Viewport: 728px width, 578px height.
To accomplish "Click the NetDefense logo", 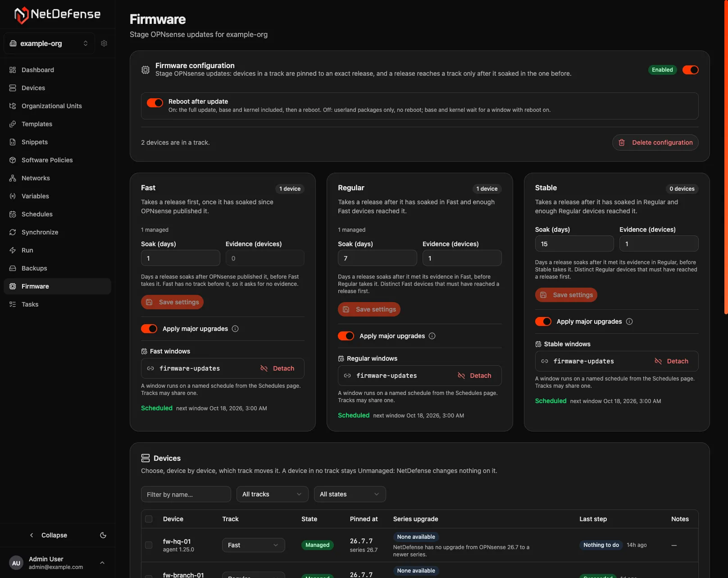I will [x=57, y=14].
